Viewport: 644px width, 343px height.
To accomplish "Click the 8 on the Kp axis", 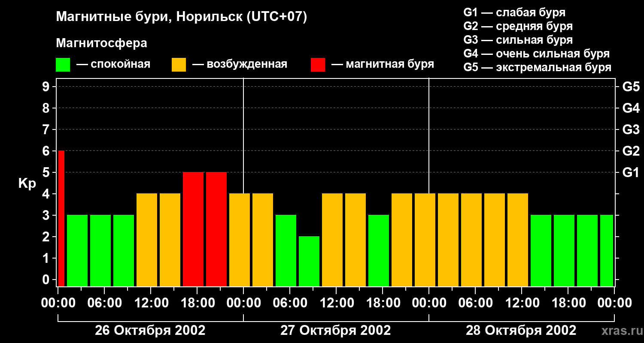I will pos(47,108).
